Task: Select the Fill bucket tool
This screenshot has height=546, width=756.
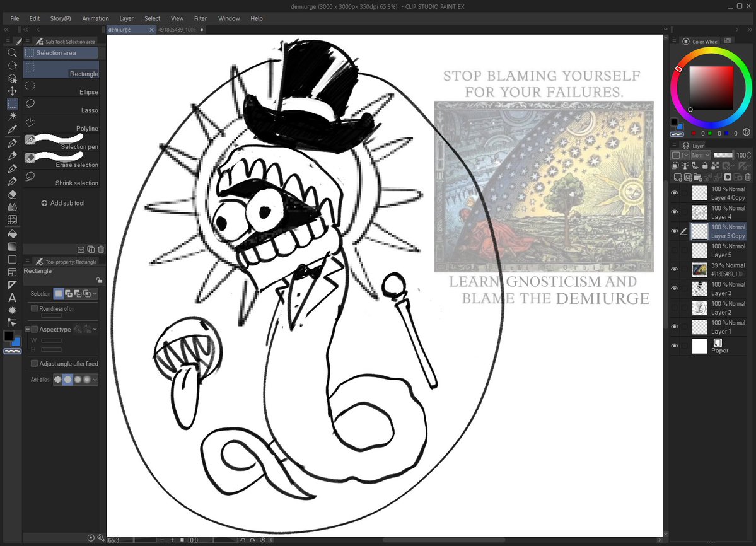Action: 12,234
